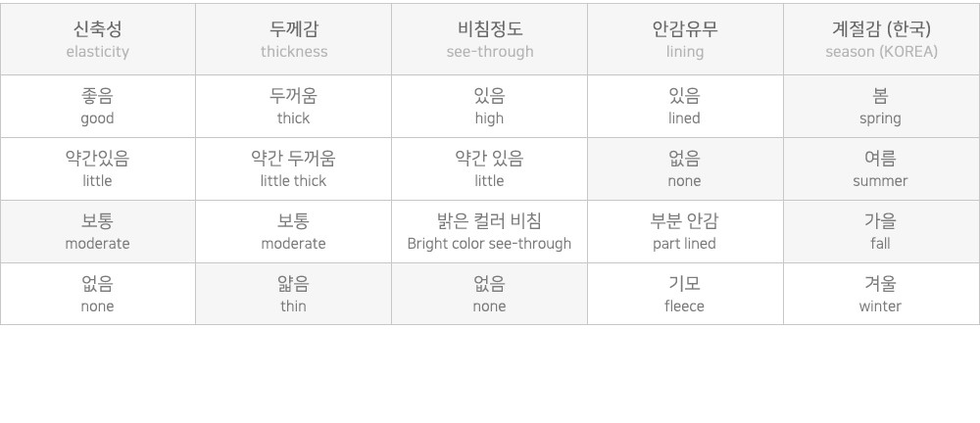Click the 'summer' season cell
Screen dimensions: 980x423
881,168
